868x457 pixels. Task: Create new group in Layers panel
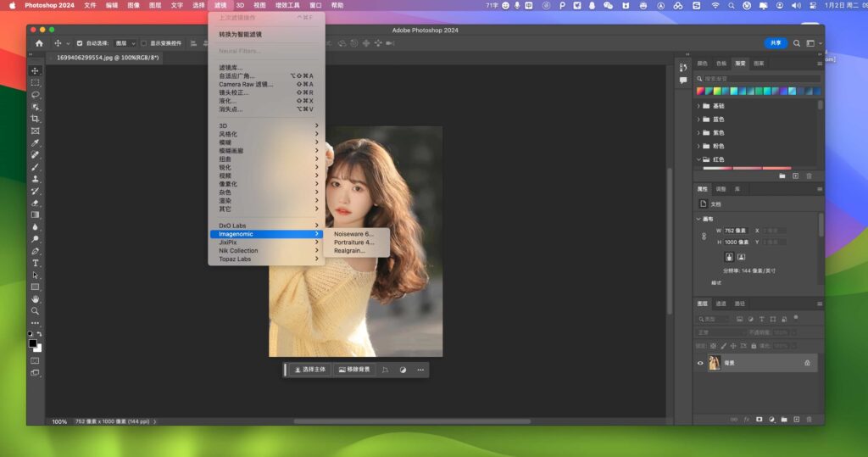point(784,420)
